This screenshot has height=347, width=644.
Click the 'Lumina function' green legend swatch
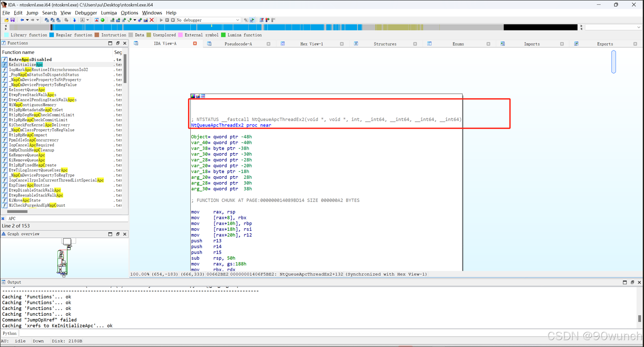[223, 35]
